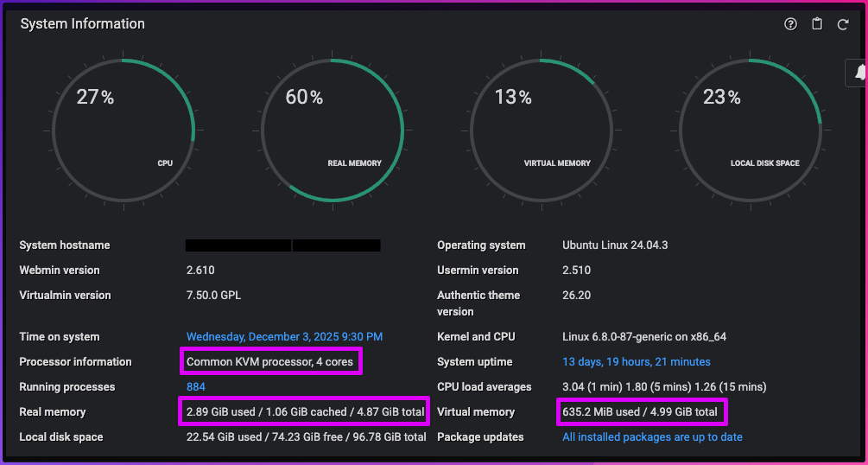Screen dimensions: 868x465
Task: Click the real memory usage text
Action: (305, 412)
